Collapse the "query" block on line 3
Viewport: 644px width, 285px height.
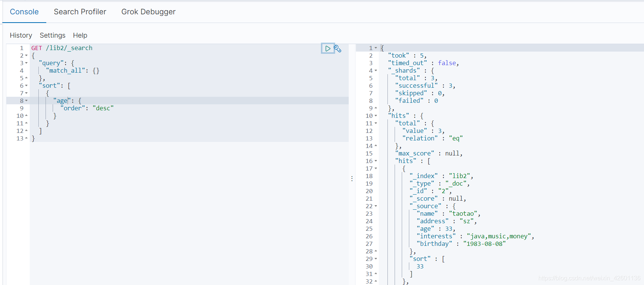pos(26,63)
